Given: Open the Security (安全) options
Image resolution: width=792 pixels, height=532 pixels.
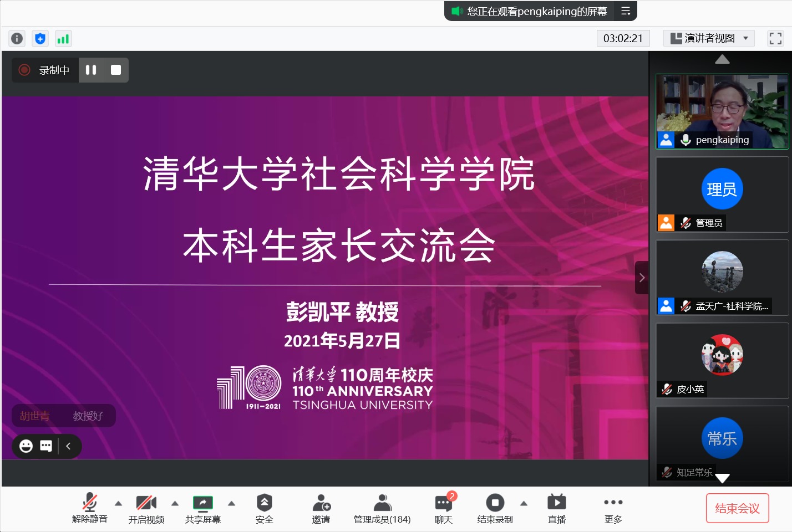Looking at the screenshot, I should tap(264, 508).
